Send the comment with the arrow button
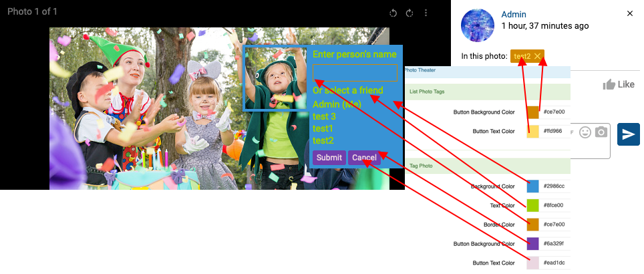This screenshot has height=274, width=644. [x=629, y=134]
